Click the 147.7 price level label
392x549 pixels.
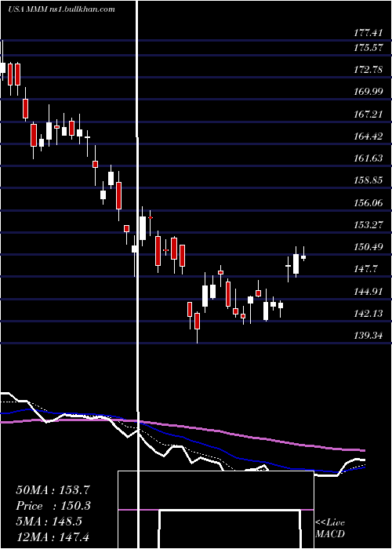pos(365,269)
